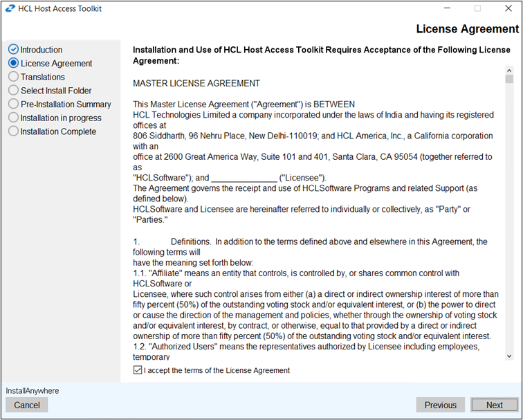This screenshot has height=420, width=523.
Task: Click the "1.2. "Authorized Users"" line
Action: click(x=306, y=347)
